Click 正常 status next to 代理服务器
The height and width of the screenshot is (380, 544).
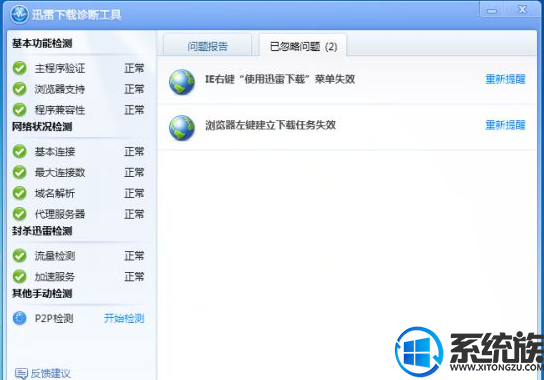point(134,214)
